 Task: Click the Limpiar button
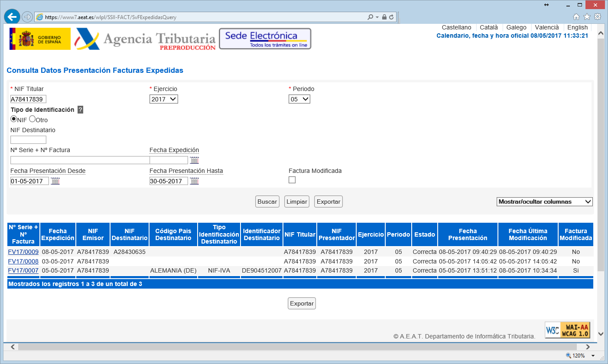[x=296, y=201]
